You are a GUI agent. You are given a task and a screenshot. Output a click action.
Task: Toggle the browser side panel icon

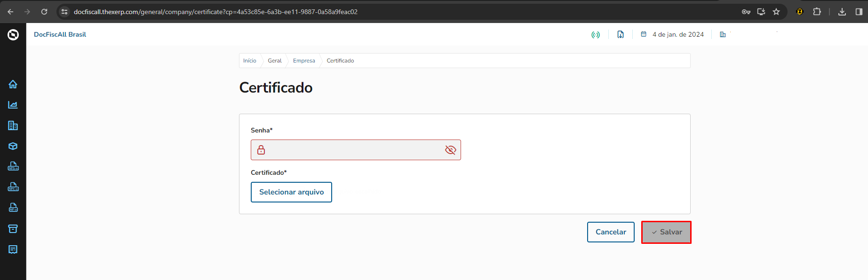coord(859,12)
